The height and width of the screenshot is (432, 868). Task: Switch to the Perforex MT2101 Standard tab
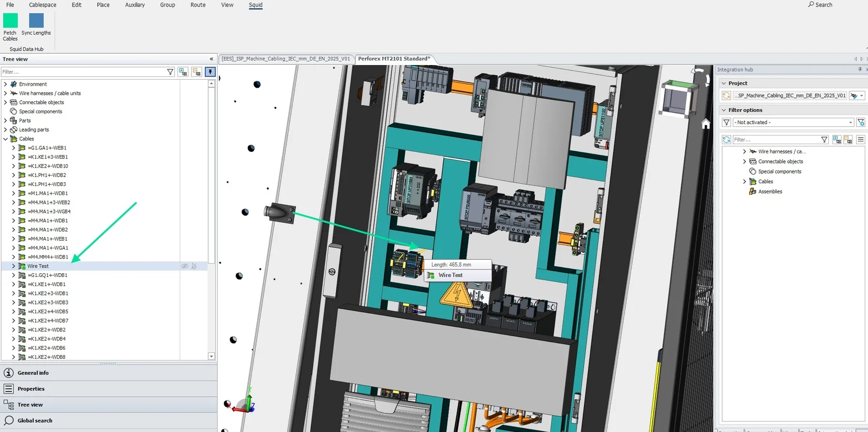(394, 59)
